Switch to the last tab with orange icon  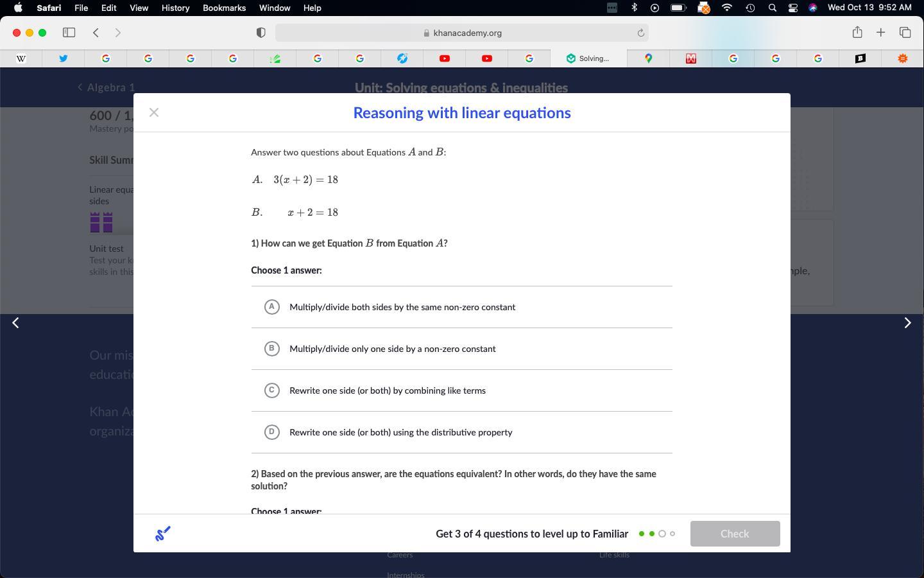coord(903,58)
